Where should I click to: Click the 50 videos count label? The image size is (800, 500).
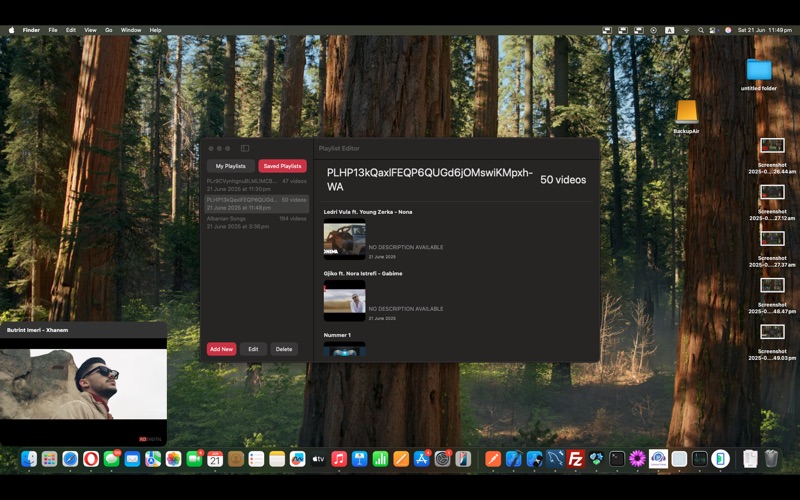click(563, 180)
